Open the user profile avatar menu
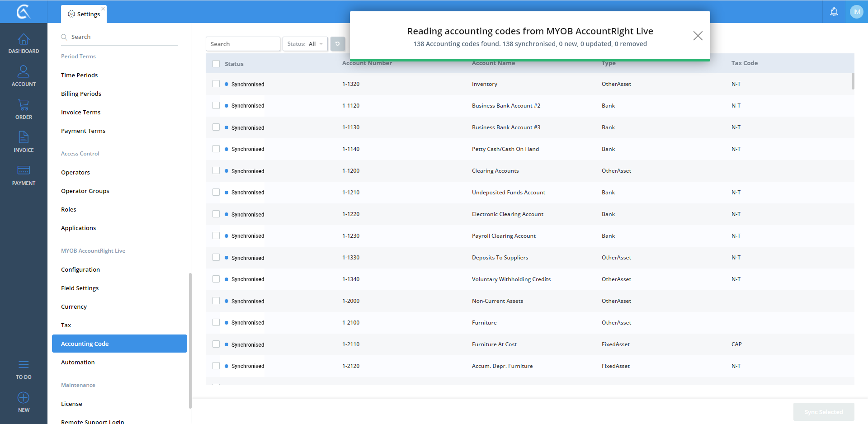Screen dimensions: 868x424 pos(856,12)
